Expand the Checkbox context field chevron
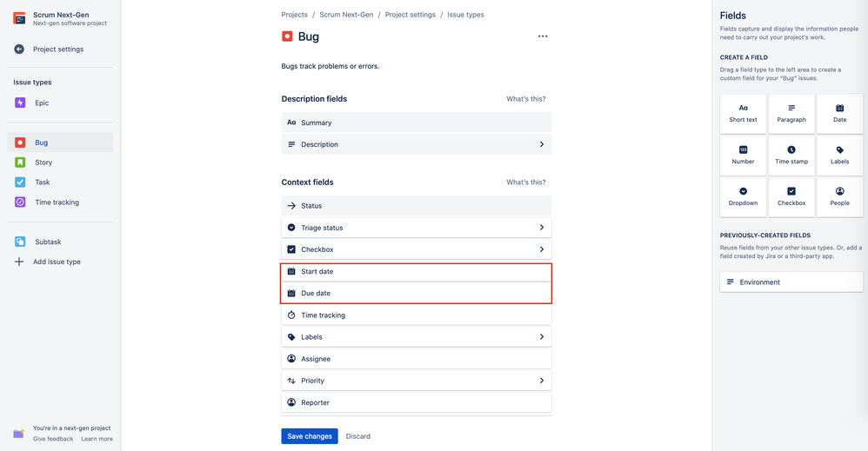The width and height of the screenshot is (868, 451). click(x=541, y=249)
